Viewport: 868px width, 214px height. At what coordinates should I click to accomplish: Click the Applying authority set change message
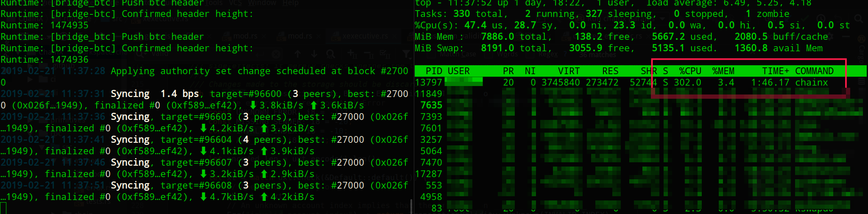[260, 71]
